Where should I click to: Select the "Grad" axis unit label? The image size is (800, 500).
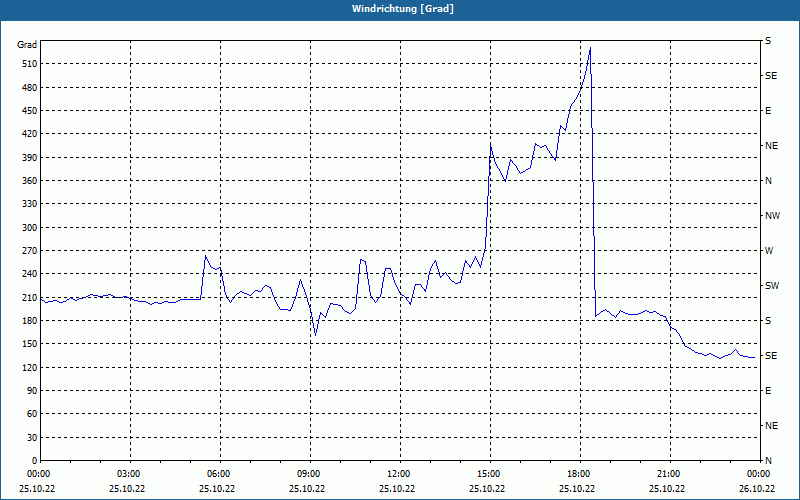[x=27, y=45]
